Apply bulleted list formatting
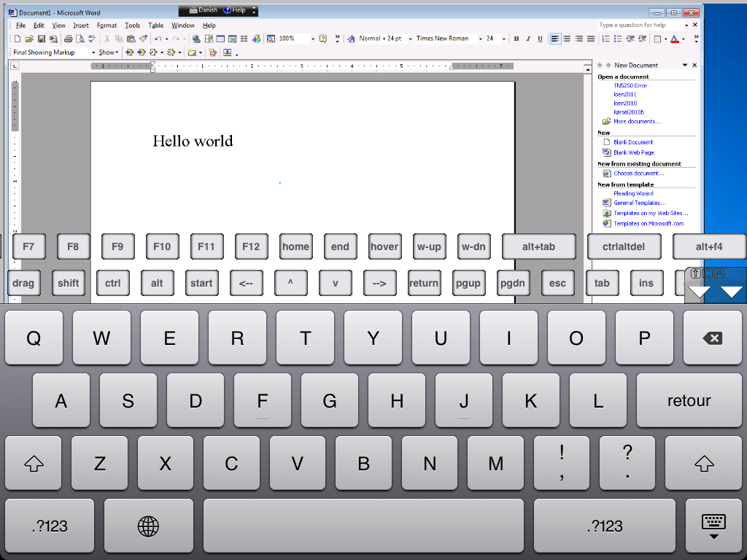Viewport: 747px width, 560px height. tap(618, 39)
